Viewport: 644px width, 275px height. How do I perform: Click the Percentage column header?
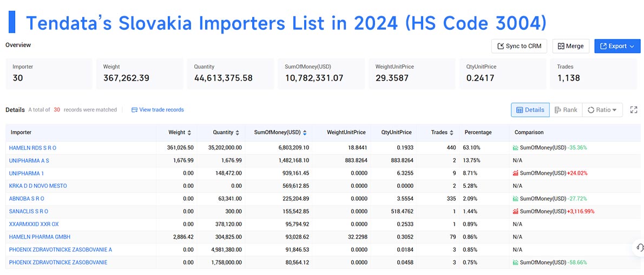point(478,133)
